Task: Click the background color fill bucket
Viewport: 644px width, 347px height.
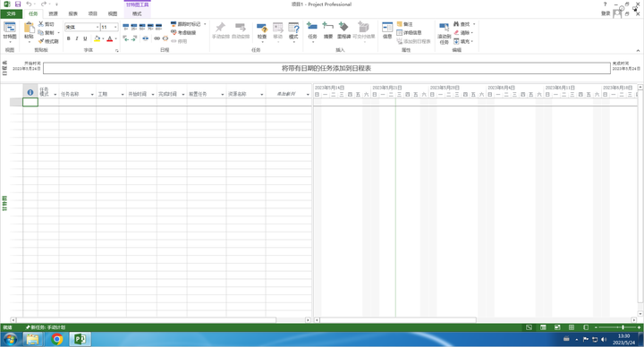Action: (x=97, y=38)
